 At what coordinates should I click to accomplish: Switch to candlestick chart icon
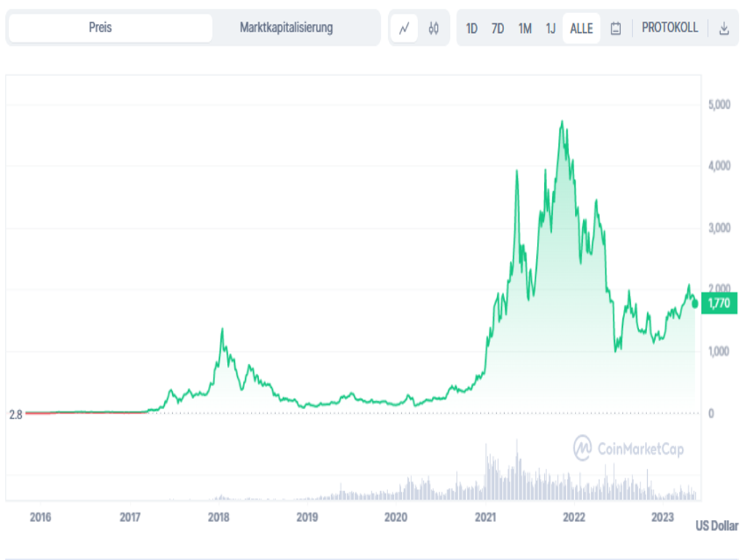434,28
